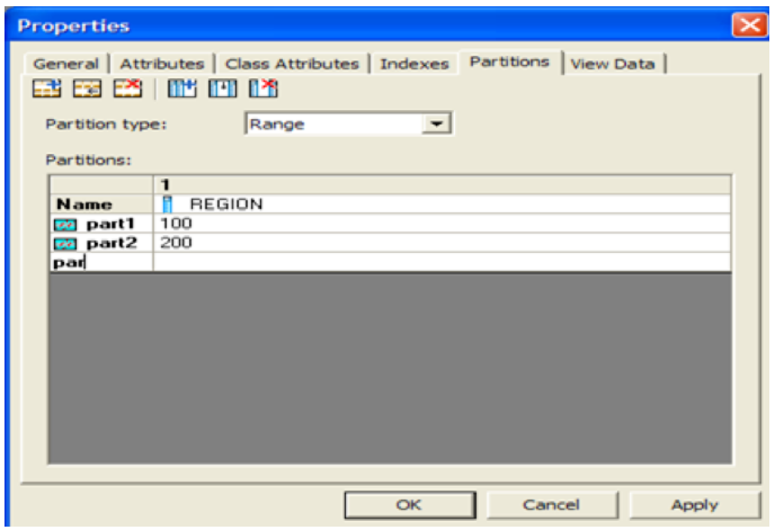Click the REGION column attribute icon
This screenshot has width=782, height=532.
167,204
